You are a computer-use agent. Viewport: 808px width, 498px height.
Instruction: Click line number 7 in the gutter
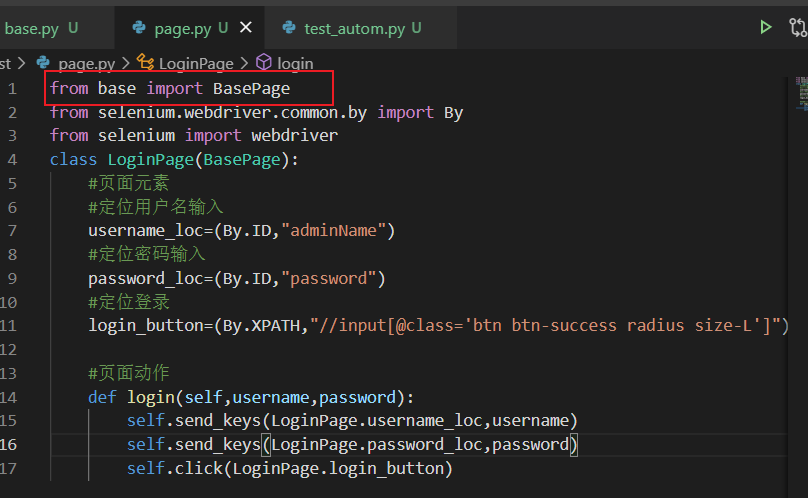point(12,231)
